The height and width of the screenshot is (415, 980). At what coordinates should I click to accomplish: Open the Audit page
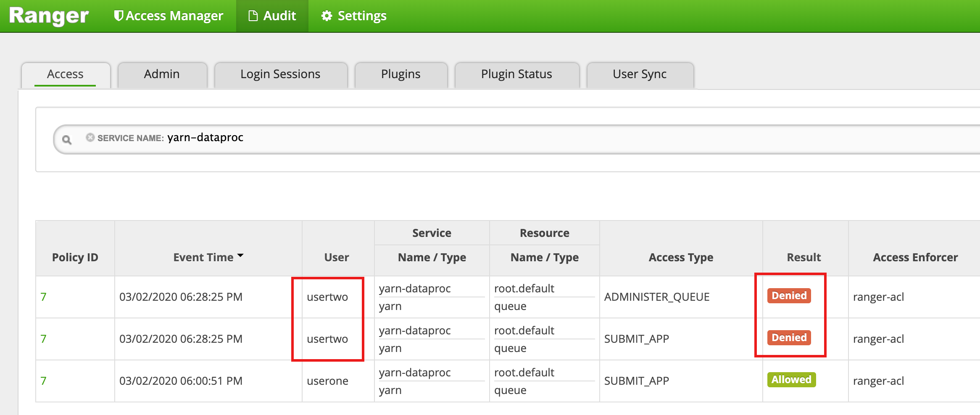(272, 16)
